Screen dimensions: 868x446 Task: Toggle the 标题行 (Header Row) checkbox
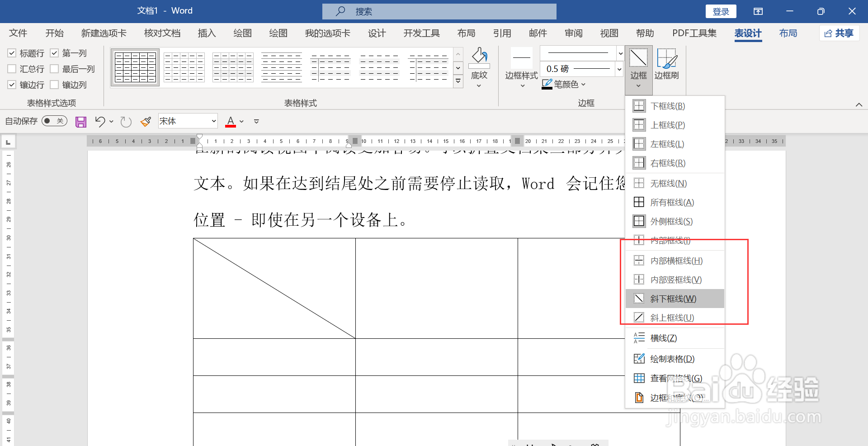click(12, 53)
